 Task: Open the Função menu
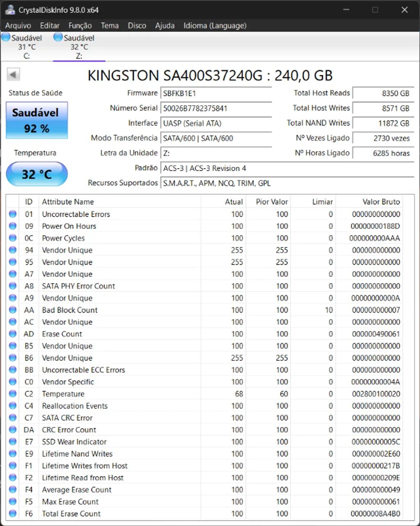pos(80,25)
